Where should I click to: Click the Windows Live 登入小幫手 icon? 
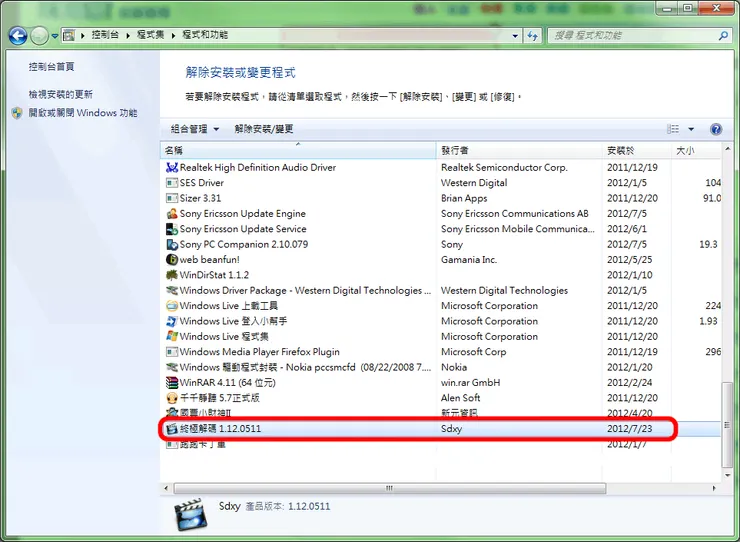172,321
